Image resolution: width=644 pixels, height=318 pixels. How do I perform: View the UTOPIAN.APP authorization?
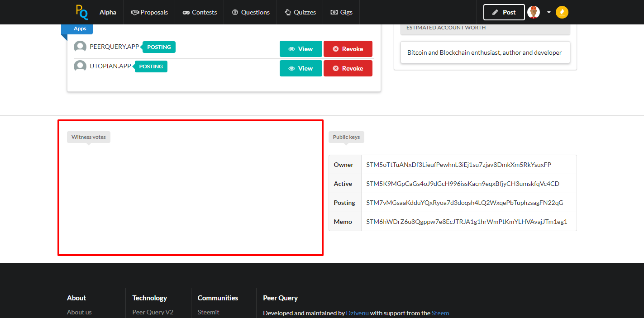pos(301,68)
